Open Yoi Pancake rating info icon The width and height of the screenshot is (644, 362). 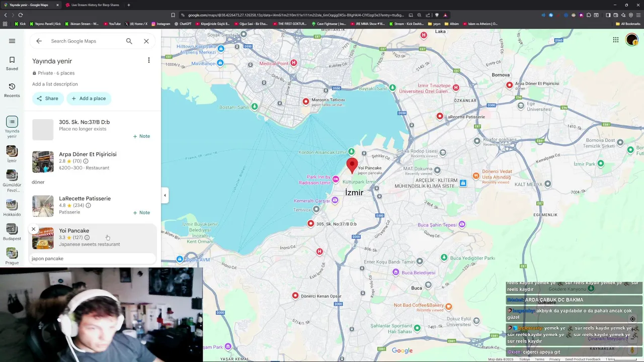[x=87, y=238]
